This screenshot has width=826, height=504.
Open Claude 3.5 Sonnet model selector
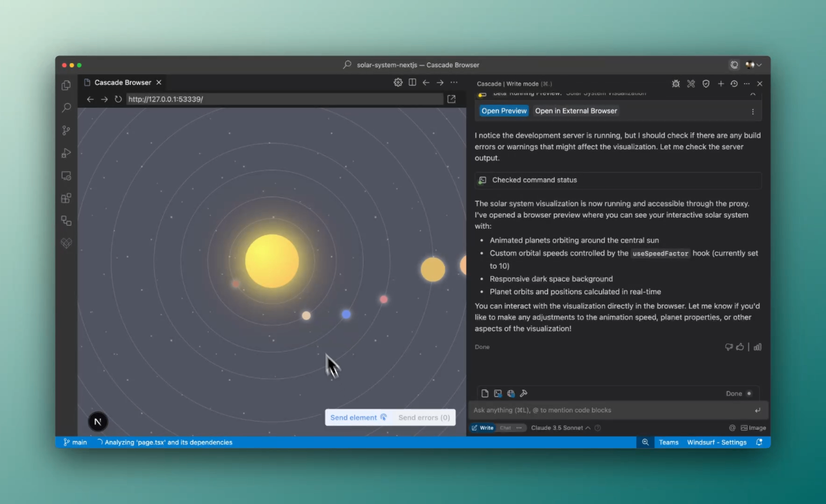click(x=560, y=428)
